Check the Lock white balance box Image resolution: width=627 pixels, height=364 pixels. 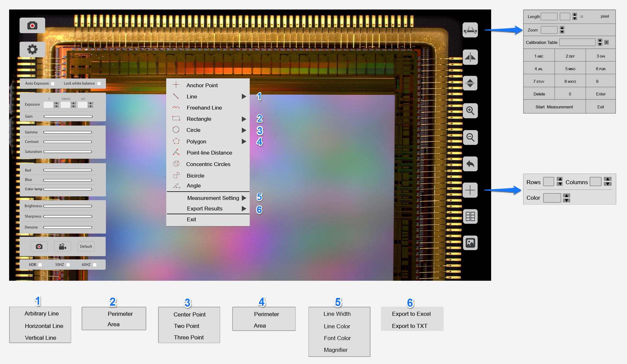point(99,84)
